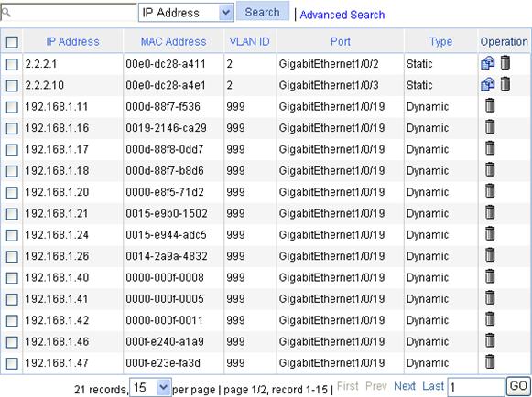The image size is (532, 397).
Task: Sort the table by MAC Address column
Action: [173, 42]
